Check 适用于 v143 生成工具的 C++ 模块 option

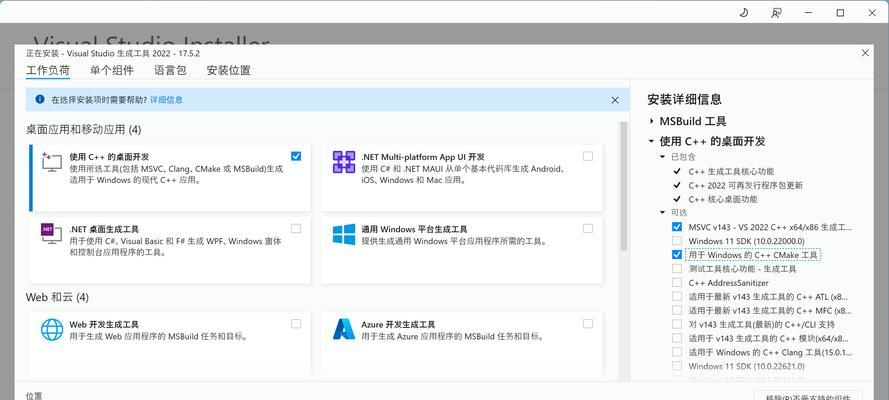tap(676, 338)
